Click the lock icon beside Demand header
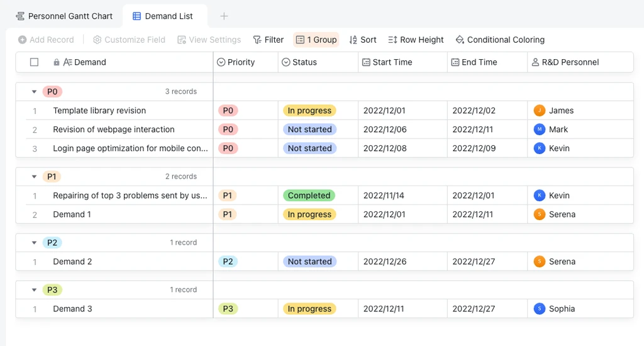 [x=57, y=62]
